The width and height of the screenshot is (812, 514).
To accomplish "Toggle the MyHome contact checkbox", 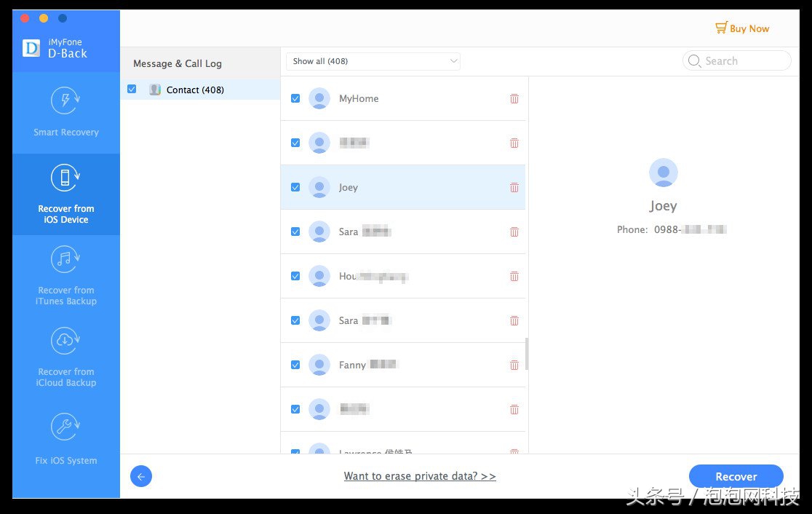I will tap(295, 98).
